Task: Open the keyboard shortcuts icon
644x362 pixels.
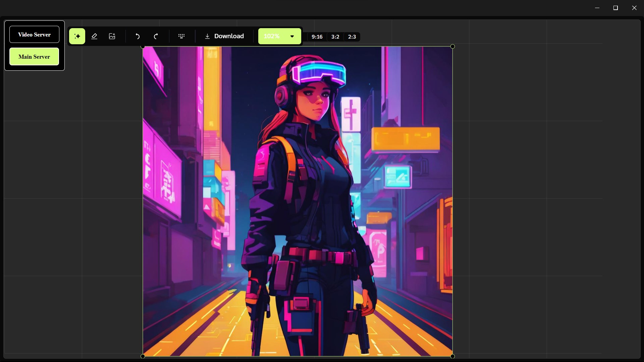Action: (x=181, y=36)
